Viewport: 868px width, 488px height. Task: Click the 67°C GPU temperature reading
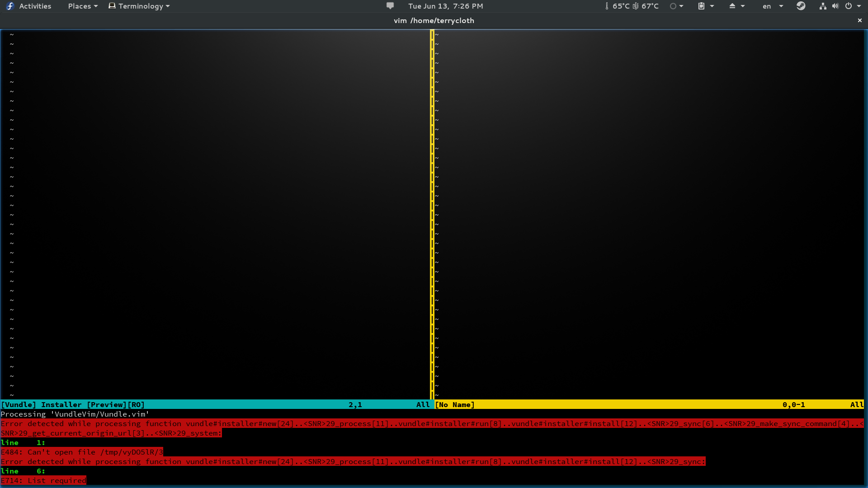650,6
